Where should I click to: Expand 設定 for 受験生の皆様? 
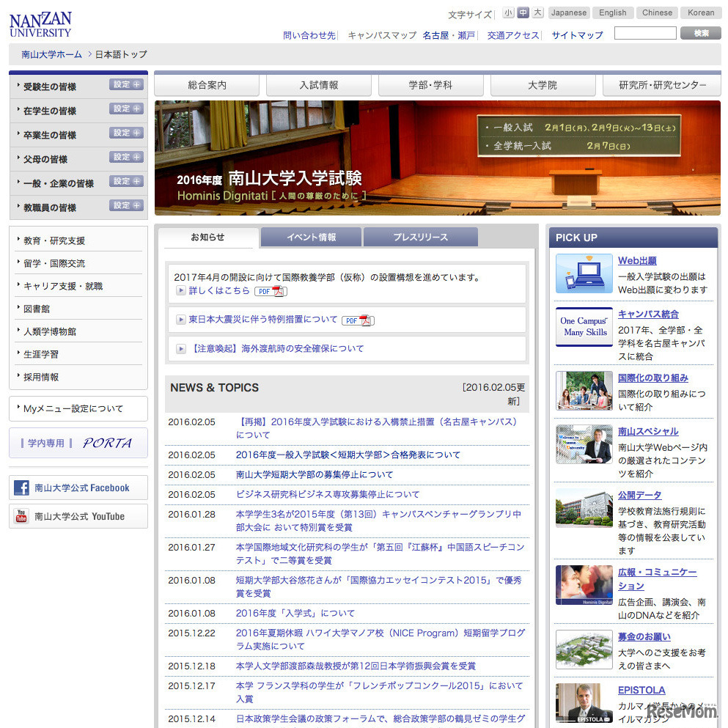[126, 84]
